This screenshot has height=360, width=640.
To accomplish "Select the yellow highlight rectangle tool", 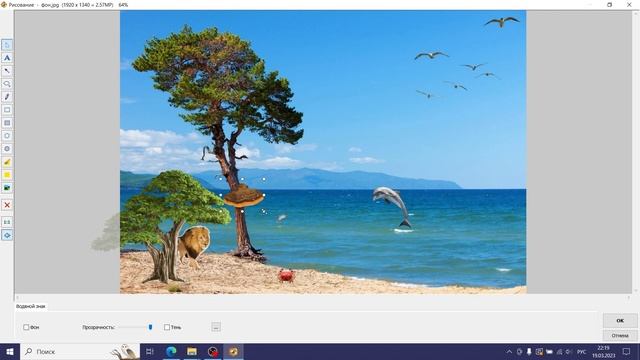I will [7, 175].
